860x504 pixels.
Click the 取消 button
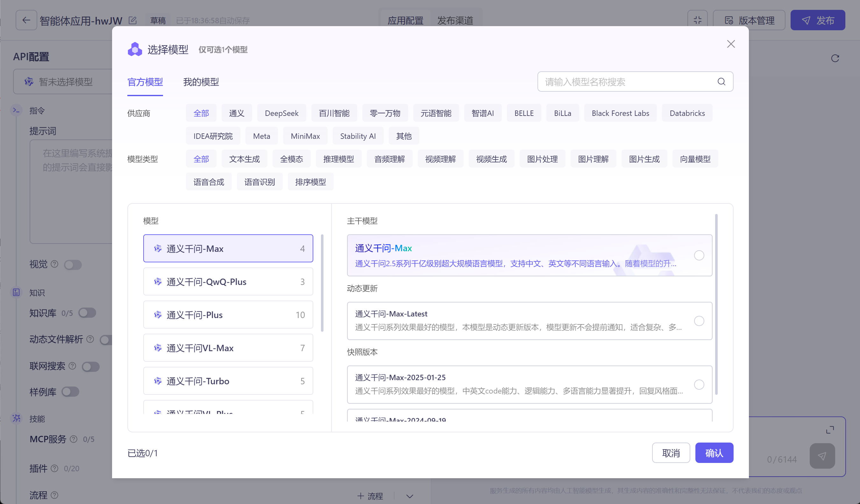click(671, 453)
